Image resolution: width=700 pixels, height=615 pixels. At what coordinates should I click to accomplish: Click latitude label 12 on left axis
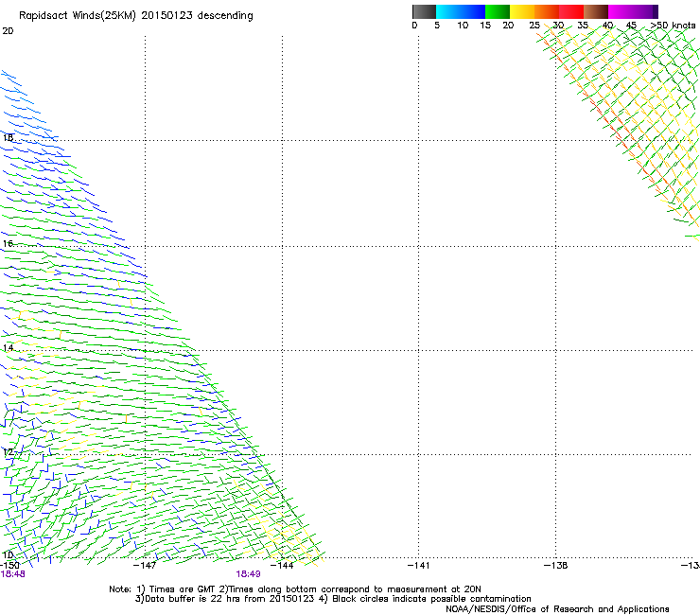tap(8, 452)
